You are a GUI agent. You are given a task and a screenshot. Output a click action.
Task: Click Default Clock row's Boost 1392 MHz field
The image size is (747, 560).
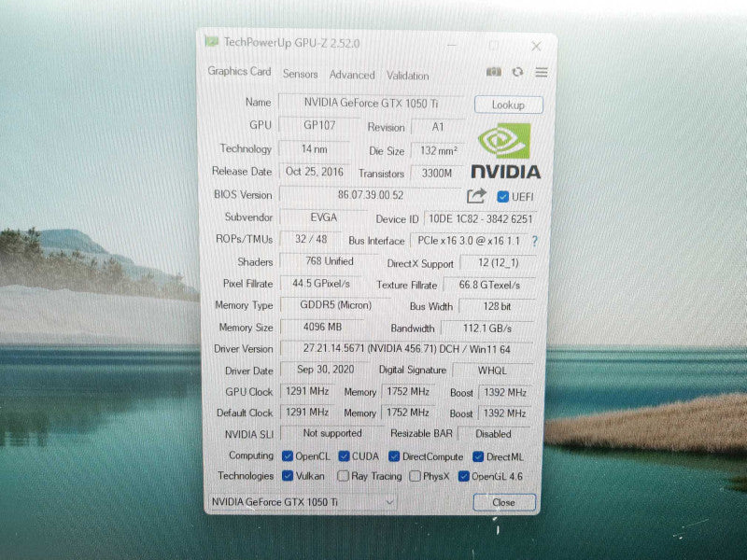pyautogui.click(x=504, y=413)
